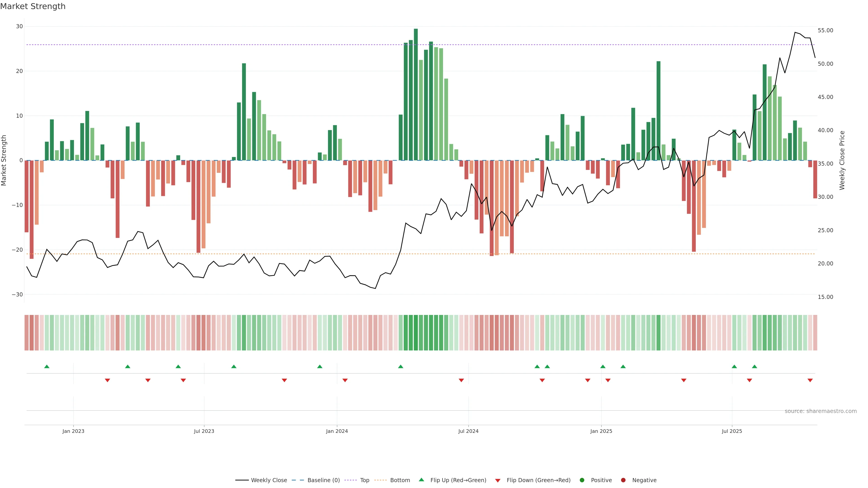Click the Jul 2024 x-axis label
The image size is (868, 488).
468,431
